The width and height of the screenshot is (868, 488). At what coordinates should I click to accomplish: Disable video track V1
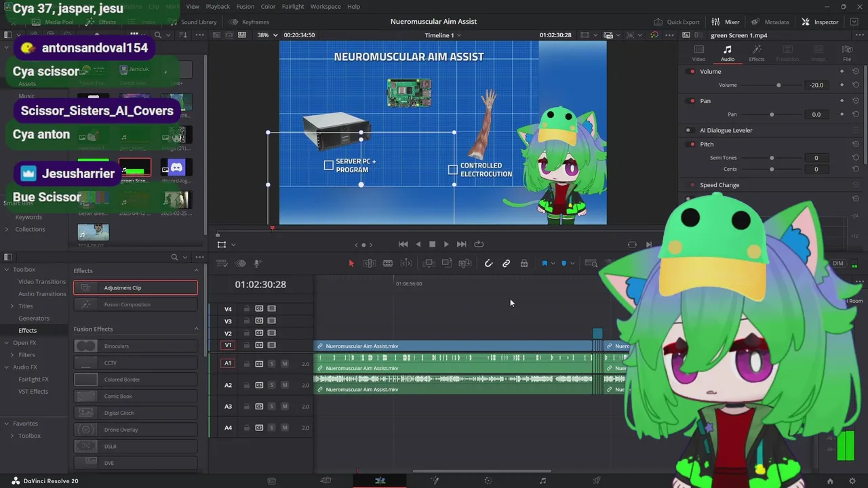[x=272, y=346]
